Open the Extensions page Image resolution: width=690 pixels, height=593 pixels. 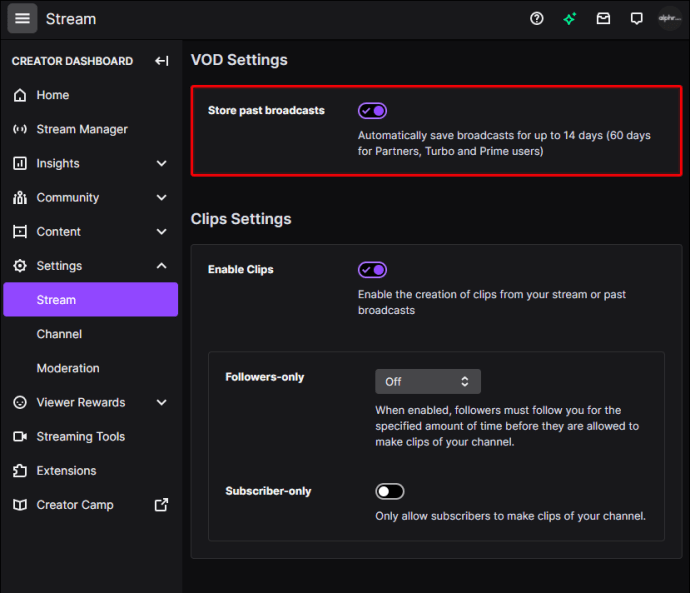(66, 471)
